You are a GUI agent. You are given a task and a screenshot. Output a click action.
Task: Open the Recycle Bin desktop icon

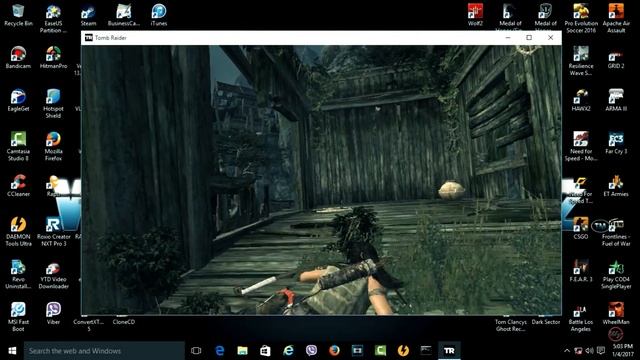18,16
